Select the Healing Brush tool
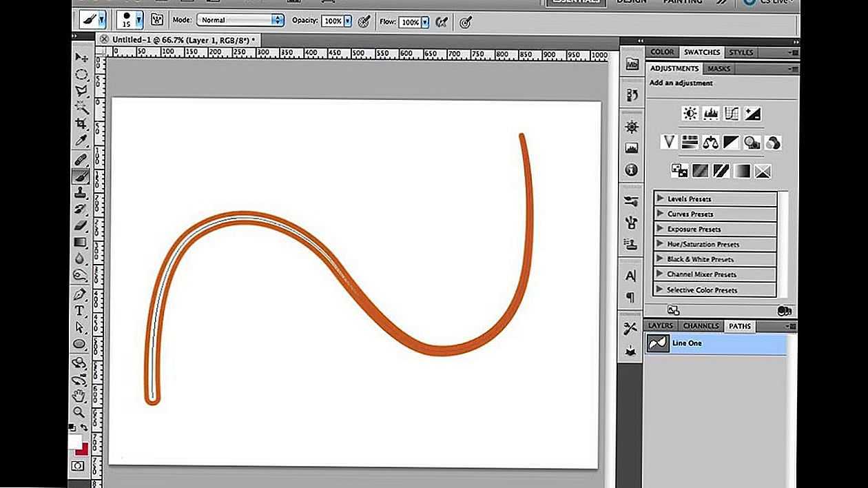 click(81, 159)
